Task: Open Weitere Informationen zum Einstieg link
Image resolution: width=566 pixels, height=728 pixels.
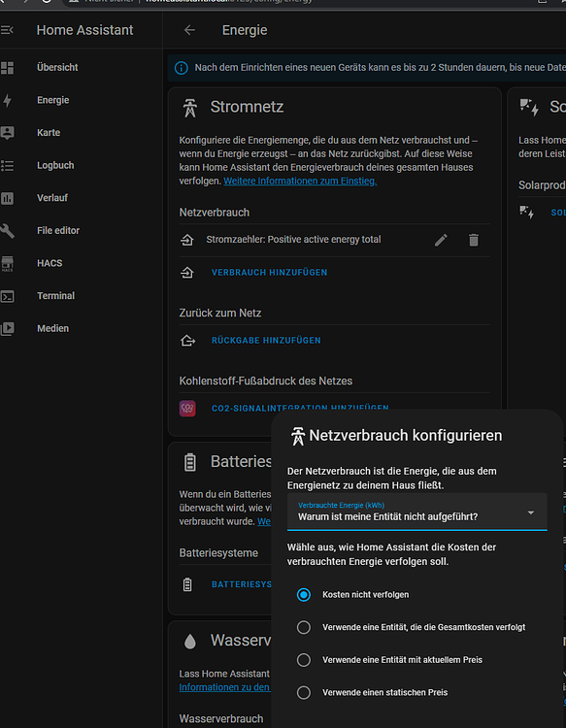Action: click(x=300, y=182)
